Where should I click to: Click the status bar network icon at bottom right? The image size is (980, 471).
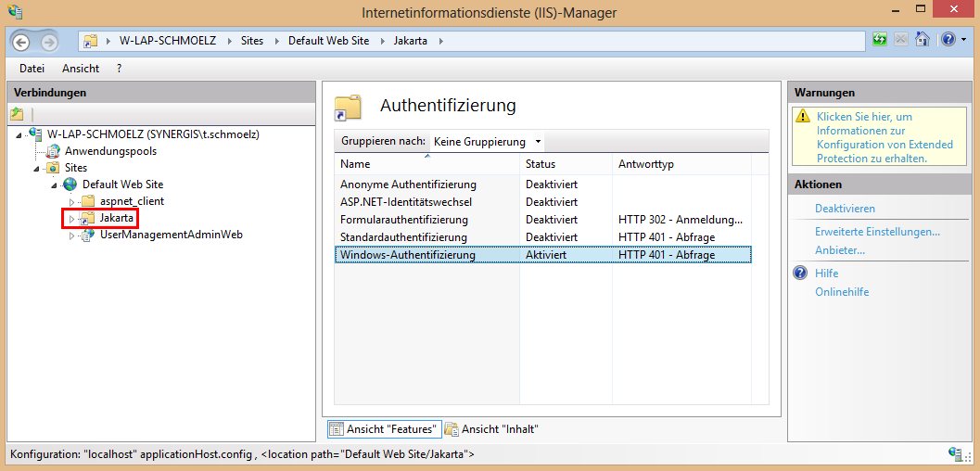coord(955,454)
